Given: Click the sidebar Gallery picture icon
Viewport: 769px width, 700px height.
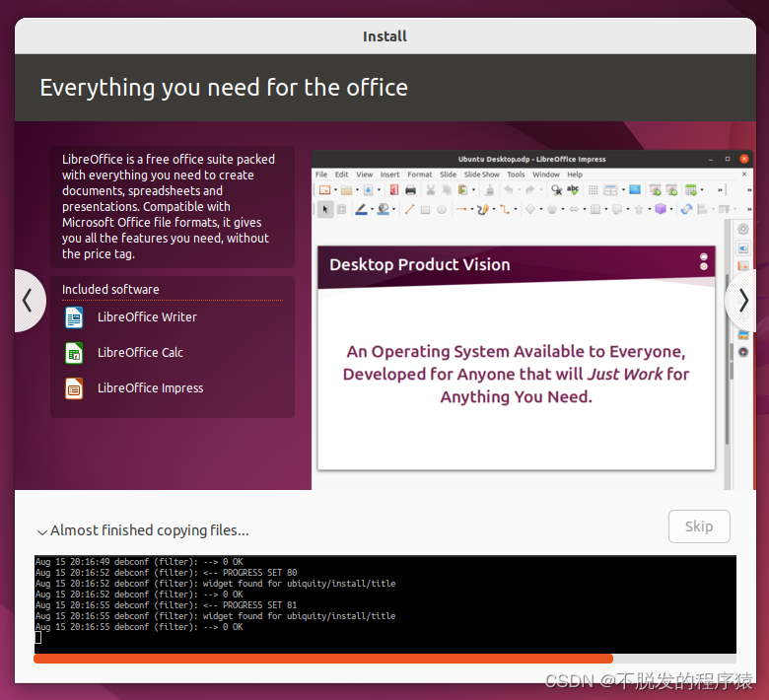Looking at the screenshot, I should click(x=743, y=335).
